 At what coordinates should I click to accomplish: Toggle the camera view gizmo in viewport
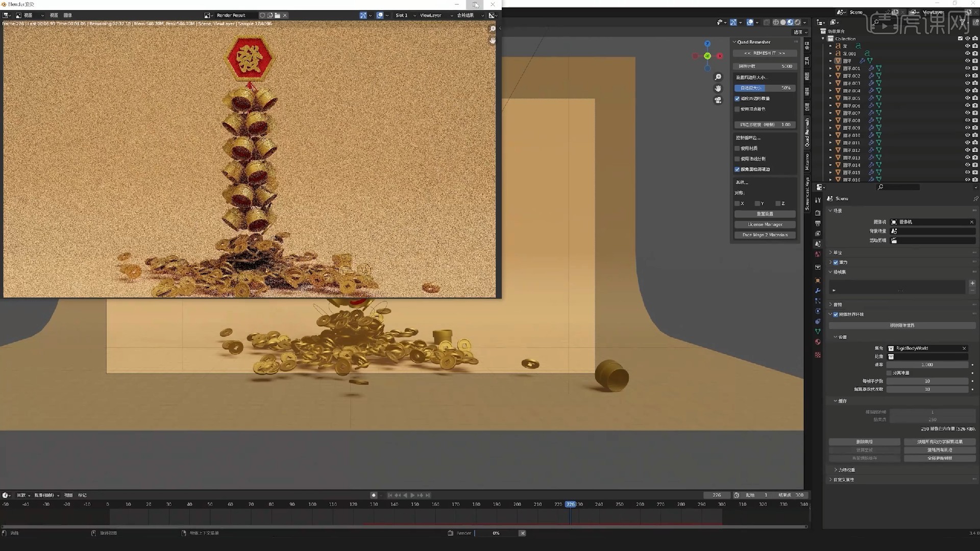718,101
